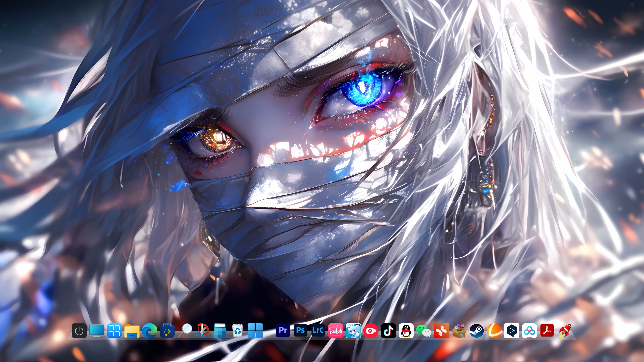Click the power button dock icon
Image resolution: width=644 pixels, height=362 pixels.
(79, 331)
